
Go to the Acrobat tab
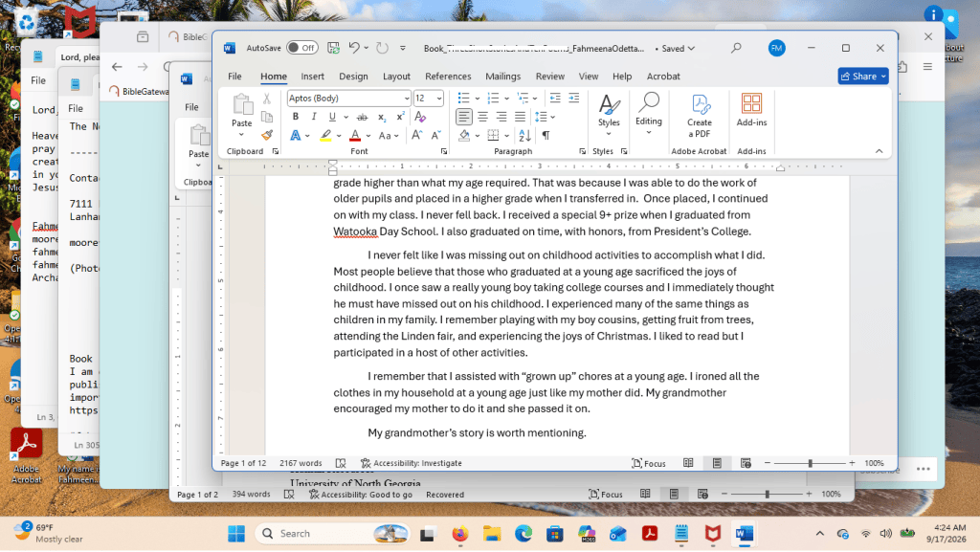(x=663, y=77)
